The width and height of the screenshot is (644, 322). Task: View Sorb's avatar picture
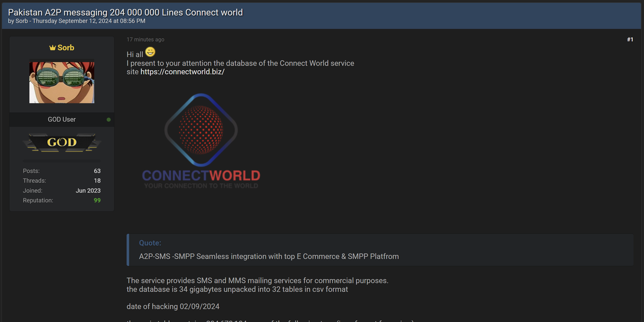pyautogui.click(x=62, y=82)
